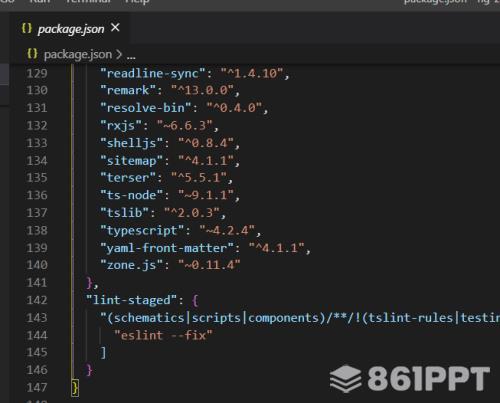Select the package.json editor tab

click(x=71, y=29)
